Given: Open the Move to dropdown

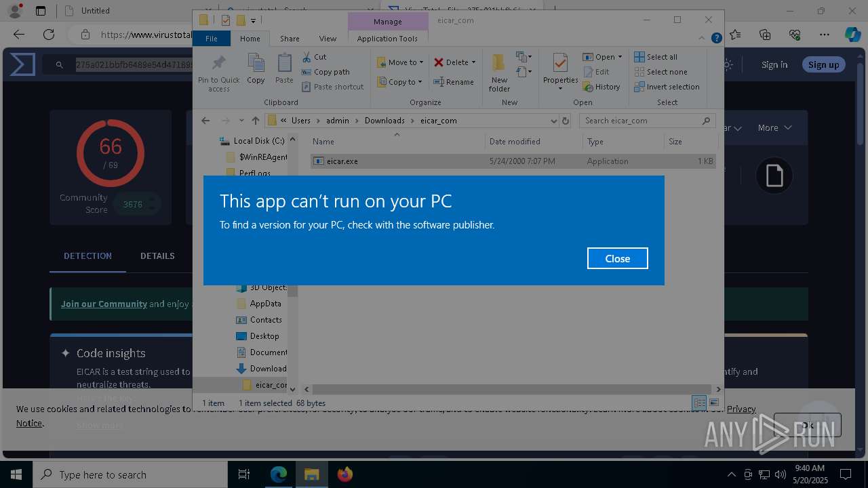Looking at the screenshot, I should 400,62.
